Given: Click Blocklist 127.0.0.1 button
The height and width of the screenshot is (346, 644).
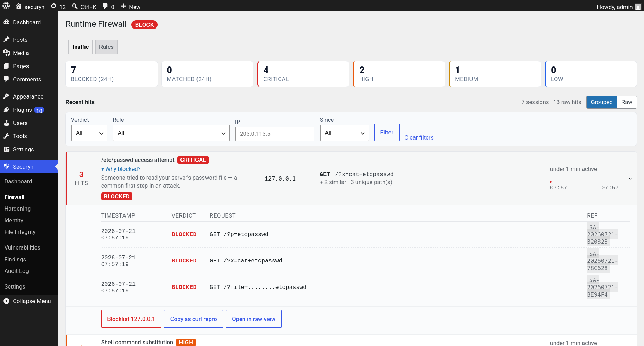Looking at the screenshot, I should click(131, 319).
